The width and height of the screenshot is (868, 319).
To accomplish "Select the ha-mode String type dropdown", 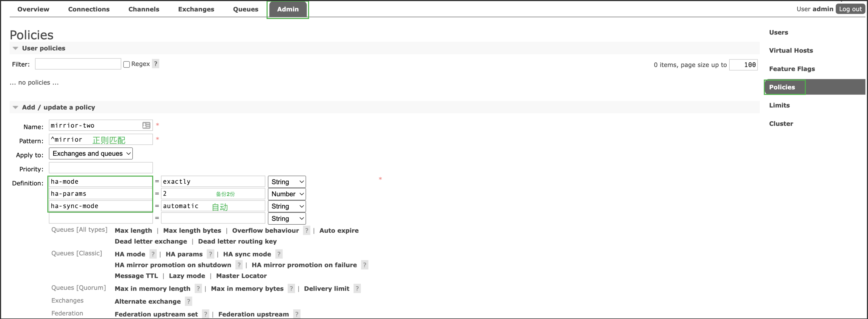I will [286, 181].
